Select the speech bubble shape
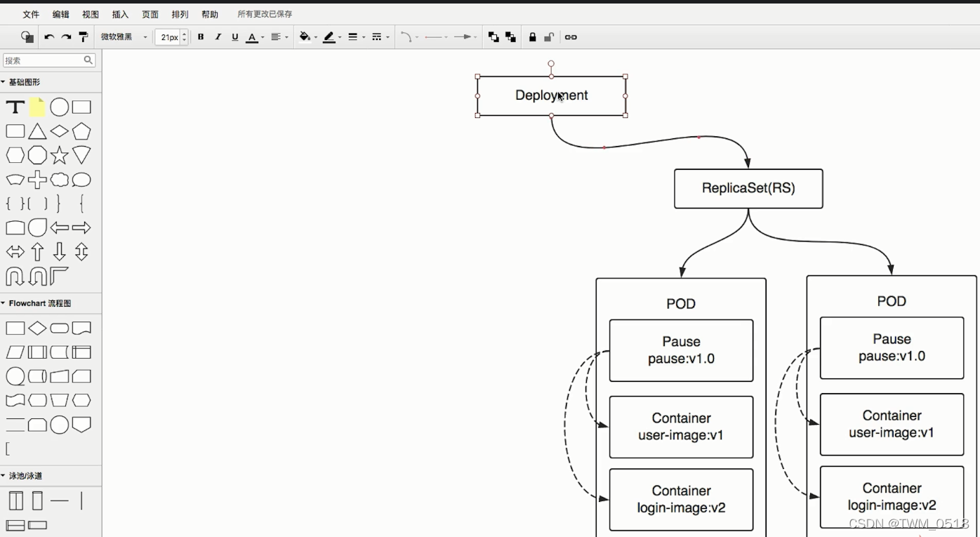 pyautogui.click(x=81, y=180)
